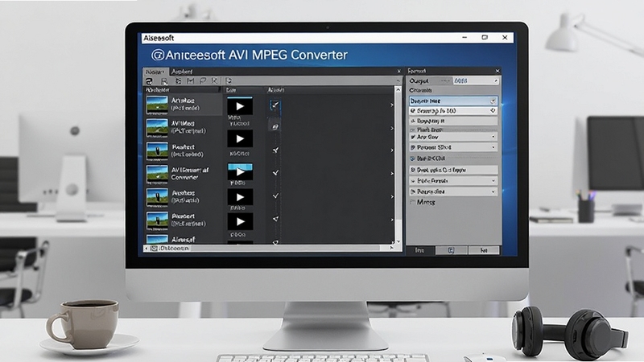
Task: Play the preview for the AVI Converter row
Action: [240, 172]
